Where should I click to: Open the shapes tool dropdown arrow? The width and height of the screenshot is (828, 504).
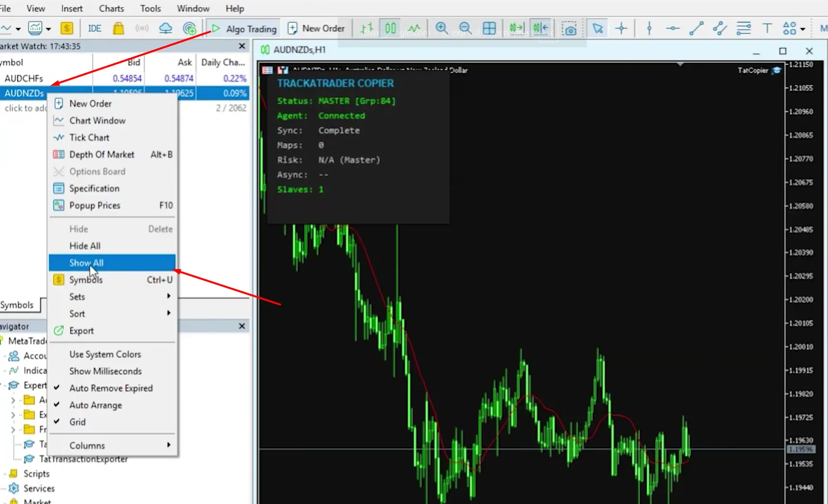pyautogui.click(x=802, y=29)
